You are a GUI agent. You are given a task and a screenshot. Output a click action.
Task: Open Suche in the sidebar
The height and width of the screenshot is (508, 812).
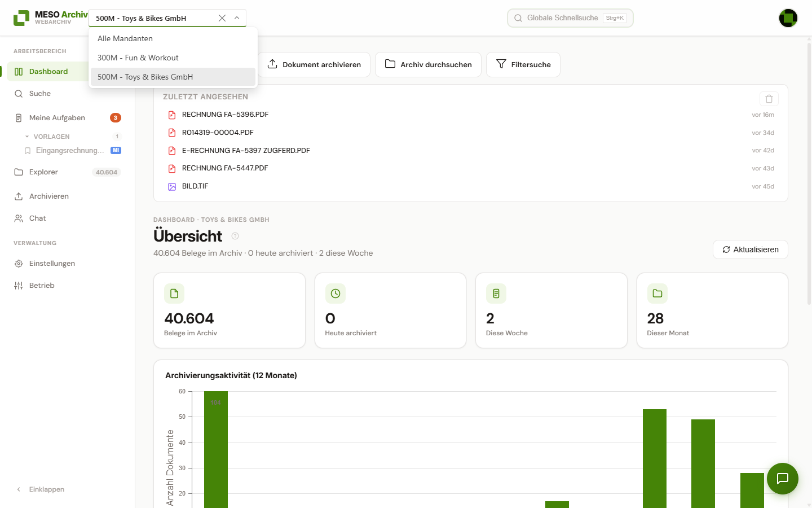click(68, 94)
